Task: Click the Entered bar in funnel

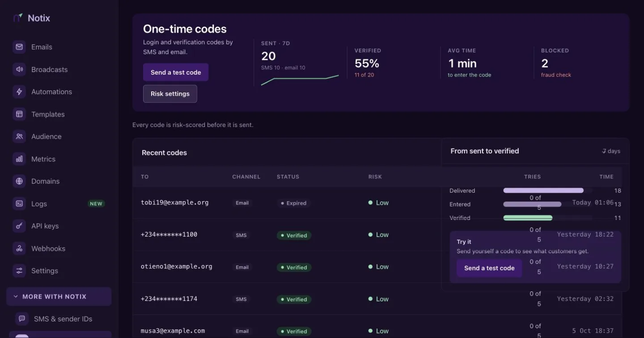Action: coord(532,204)
